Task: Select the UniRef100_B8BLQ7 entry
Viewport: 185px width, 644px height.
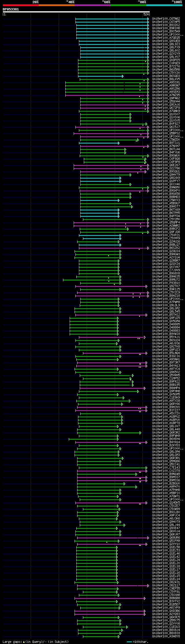Action: coord(166,245)
